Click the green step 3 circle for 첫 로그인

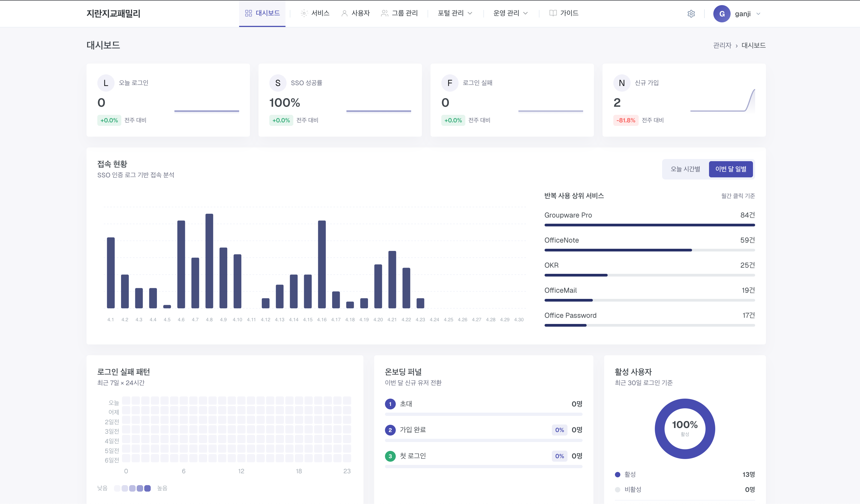click(x=390, y=456)
